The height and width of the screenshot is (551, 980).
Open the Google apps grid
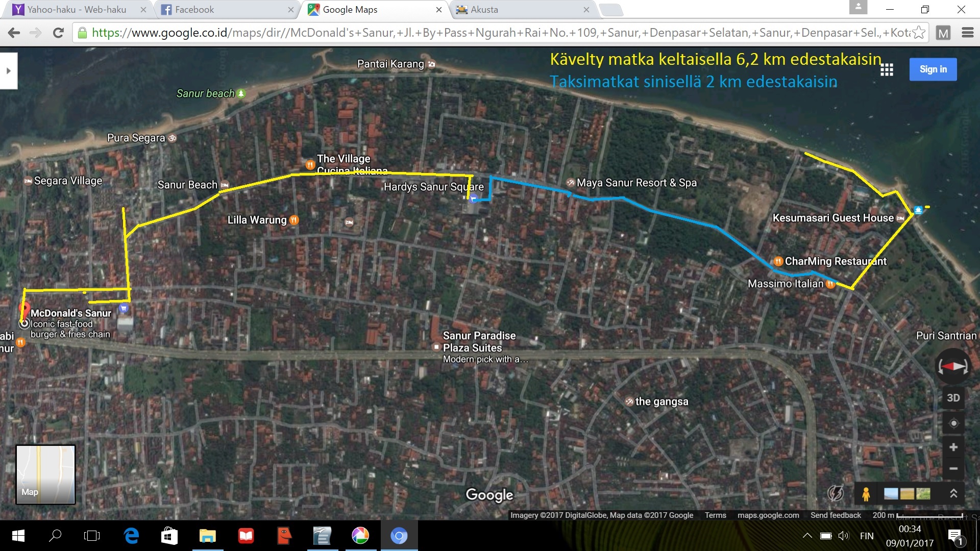[887, 70]
